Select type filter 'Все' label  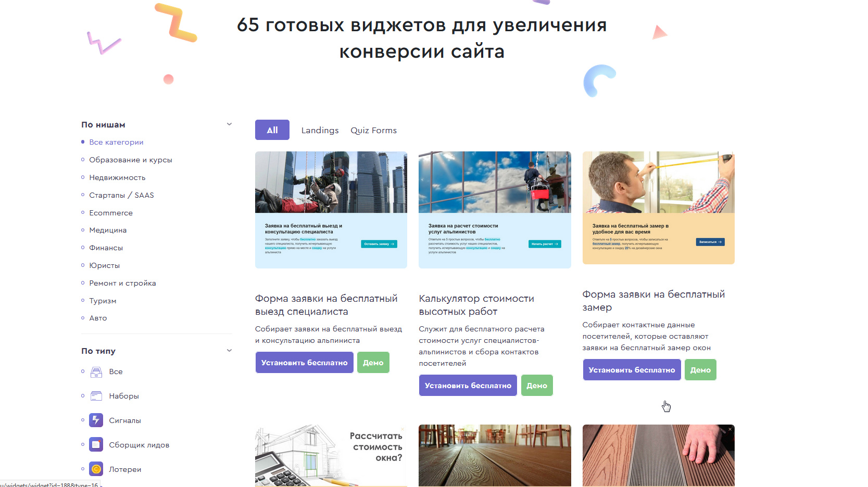[x=116, y=371]
